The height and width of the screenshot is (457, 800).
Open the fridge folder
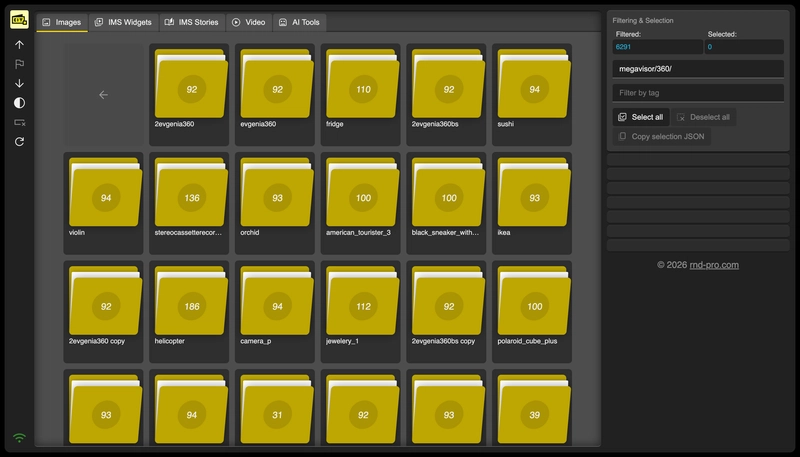pyautogui.click(x=361, y=95)
